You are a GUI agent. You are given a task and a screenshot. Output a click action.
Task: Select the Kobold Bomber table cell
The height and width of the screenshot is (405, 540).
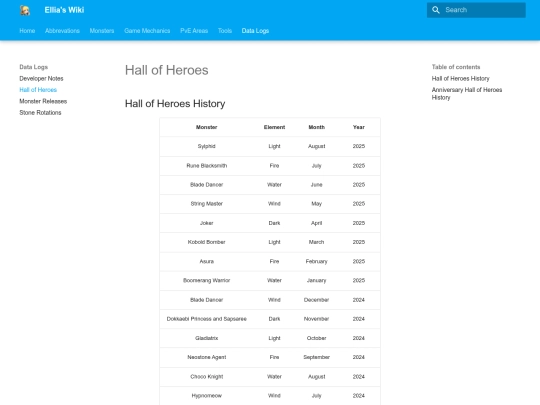click(207, 242)
